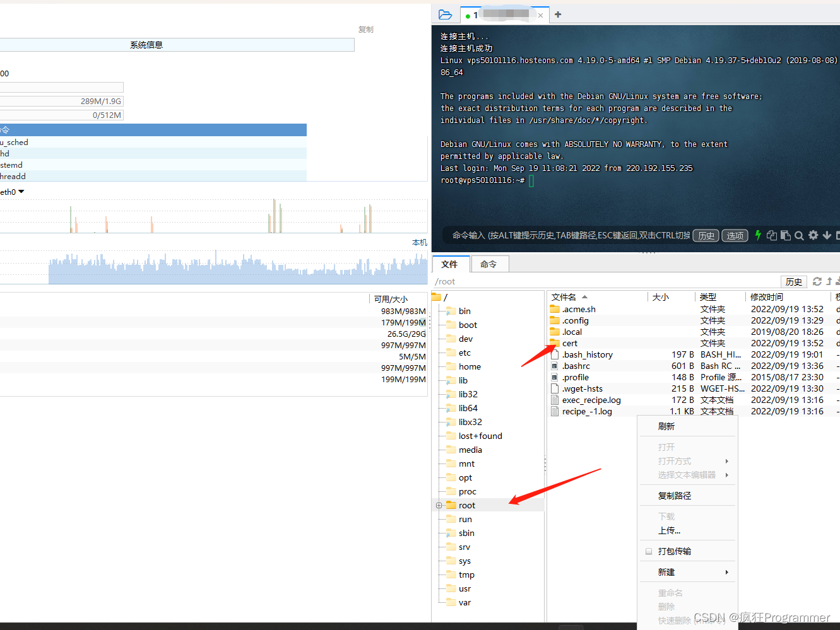This screenshot has width=840, height=630.
Task: Click the green lightning quick command icon
Action: [758, 235]
